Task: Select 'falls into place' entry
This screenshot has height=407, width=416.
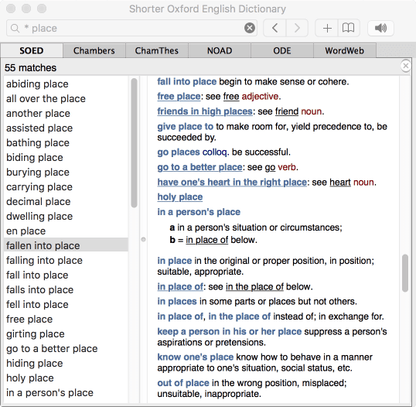Action: click(66, 289)
